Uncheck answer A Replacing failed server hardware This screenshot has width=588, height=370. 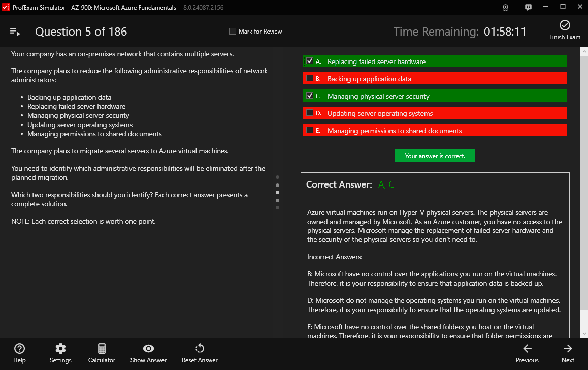[x=310, y=61]
